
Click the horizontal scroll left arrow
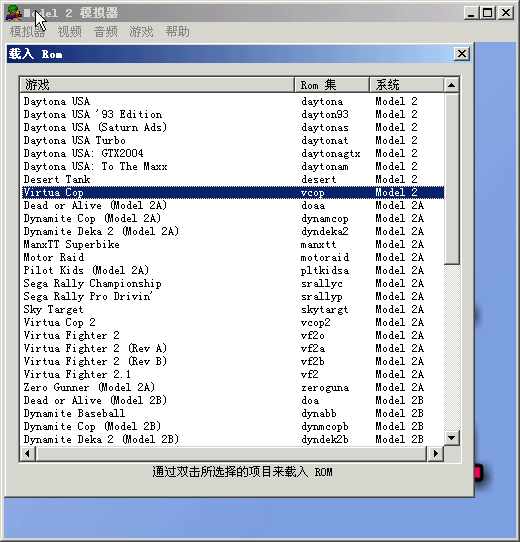(x=28, y=453)
